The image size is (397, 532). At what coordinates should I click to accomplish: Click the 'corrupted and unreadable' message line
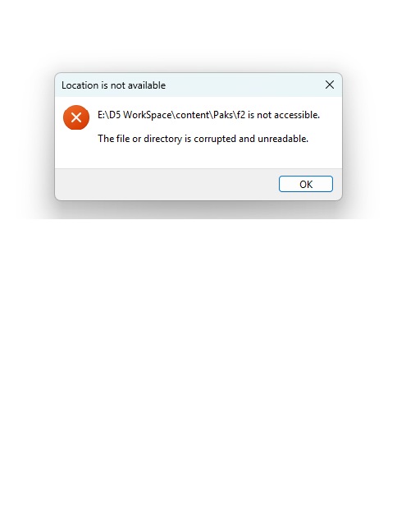tap(203, 139)
